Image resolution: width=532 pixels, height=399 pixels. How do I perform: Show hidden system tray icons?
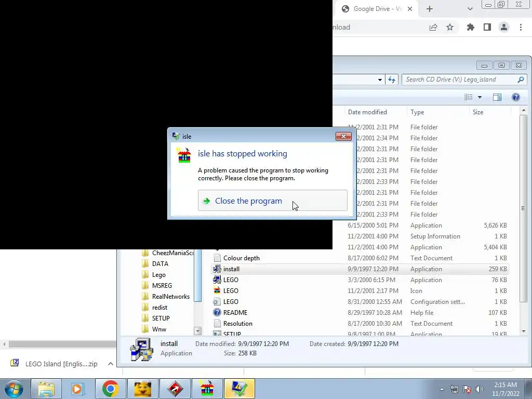click(x=442, y=389)
